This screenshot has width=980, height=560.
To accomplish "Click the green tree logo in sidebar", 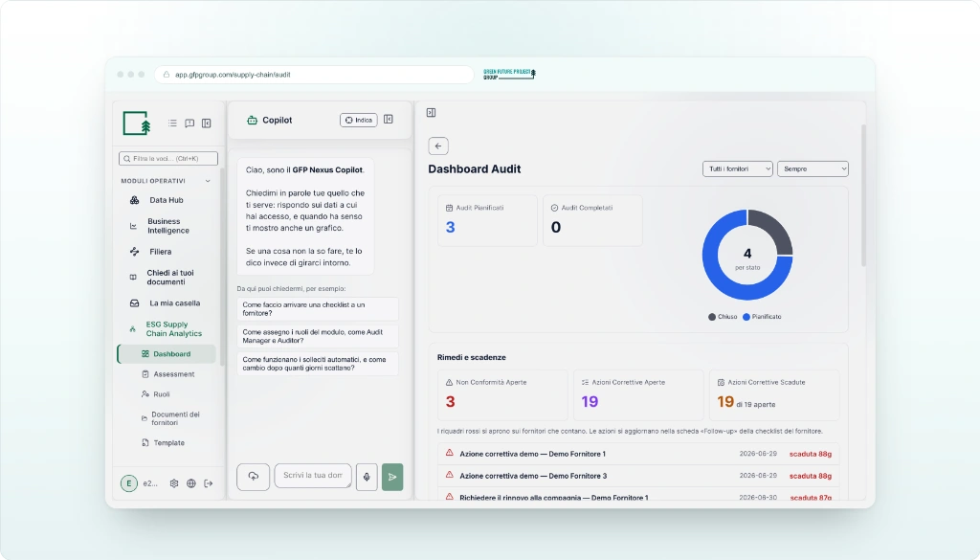I will click(x=137, y=123).
